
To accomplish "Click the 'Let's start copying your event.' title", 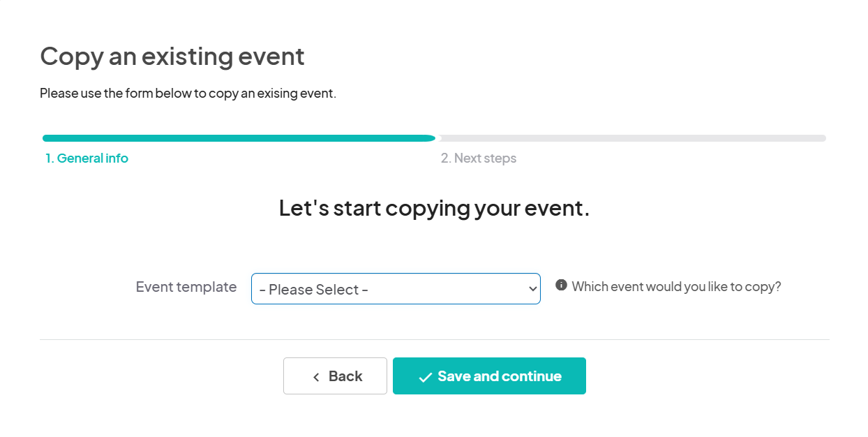I will (x=434, y=208).
